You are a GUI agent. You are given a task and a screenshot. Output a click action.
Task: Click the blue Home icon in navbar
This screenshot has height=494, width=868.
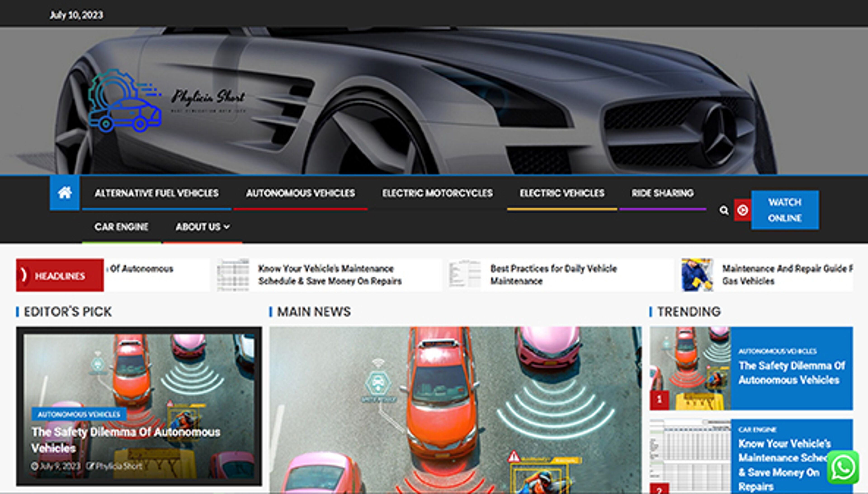64,193
